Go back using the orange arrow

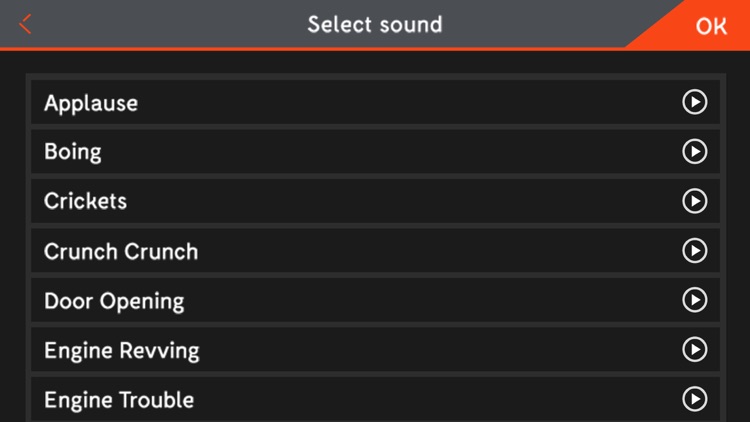pyautogui.click(x=25, y=24)
